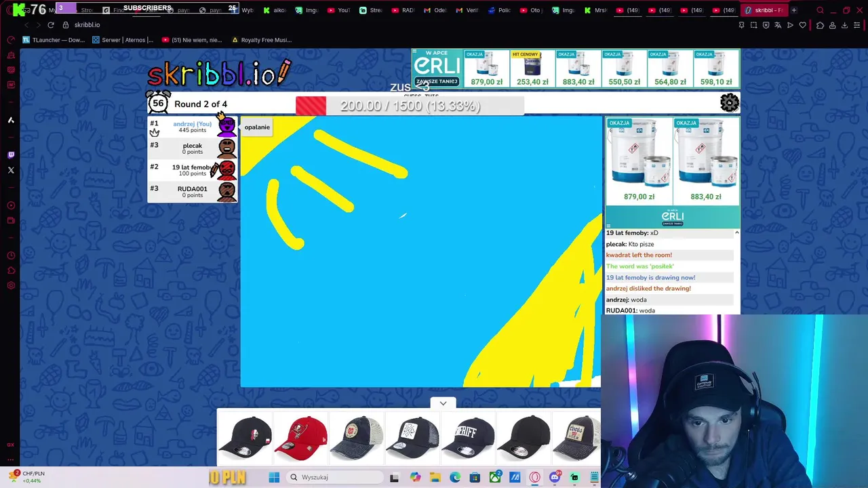
Task: Click 'andrzej disliked the drawing!' message
Action: pyautogui.click(x=648, y=289)
